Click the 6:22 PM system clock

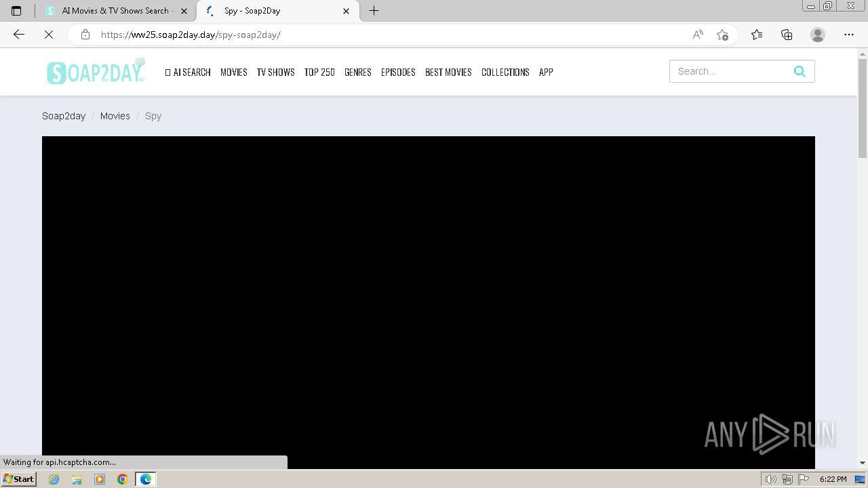[x=833, y=479]
